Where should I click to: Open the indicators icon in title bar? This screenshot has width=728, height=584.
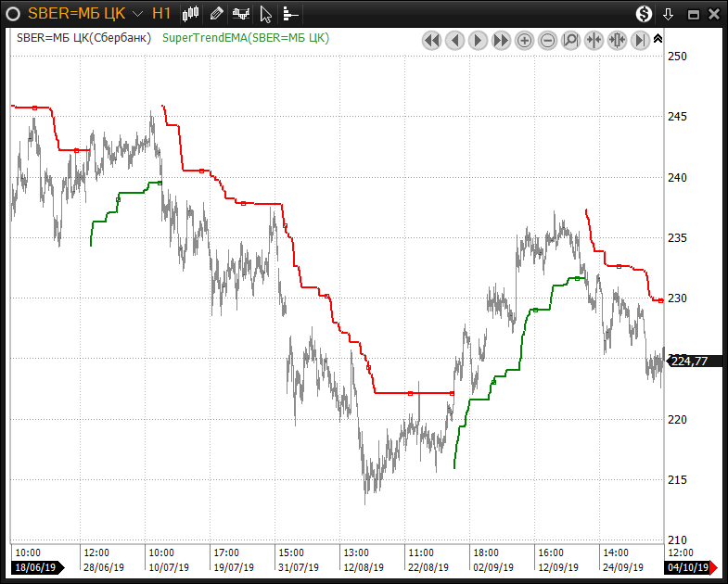pyautogui.click(x=241, y=14)
